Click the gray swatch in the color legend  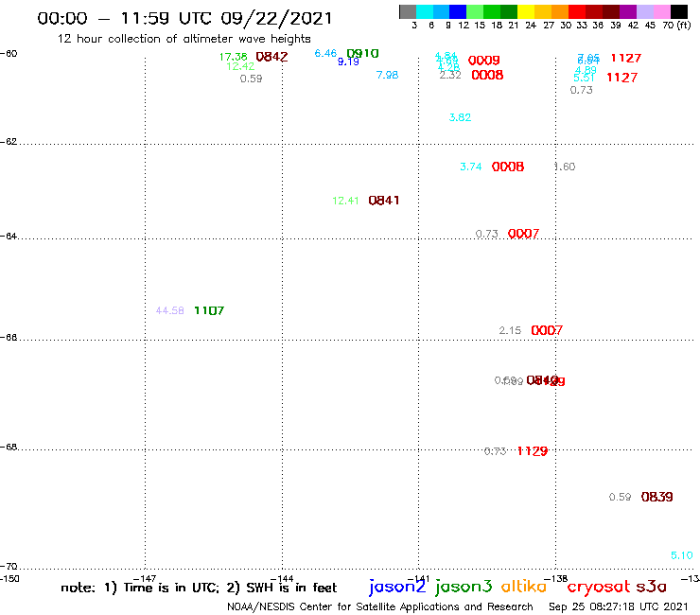(x=408, y=11)
